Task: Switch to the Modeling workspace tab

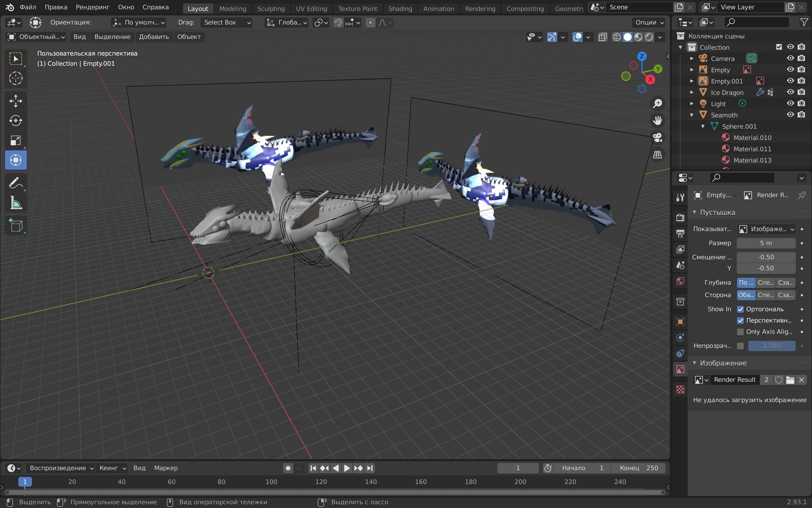Action: [233, 9]
